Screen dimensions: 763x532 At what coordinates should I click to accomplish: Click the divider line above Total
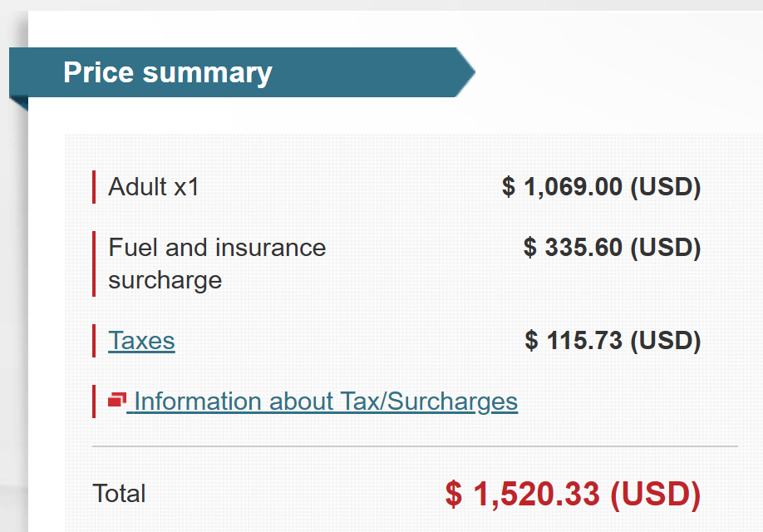[x=415, y=446]
